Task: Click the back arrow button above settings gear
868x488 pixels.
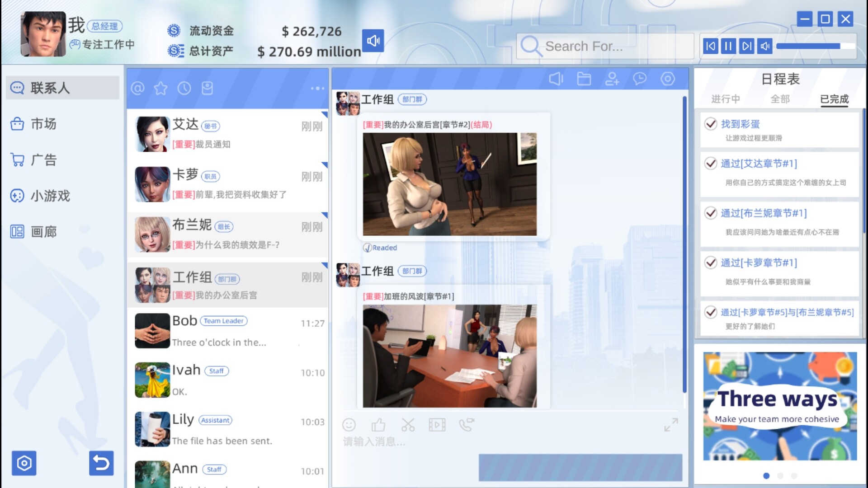Action: click(101, 463)
